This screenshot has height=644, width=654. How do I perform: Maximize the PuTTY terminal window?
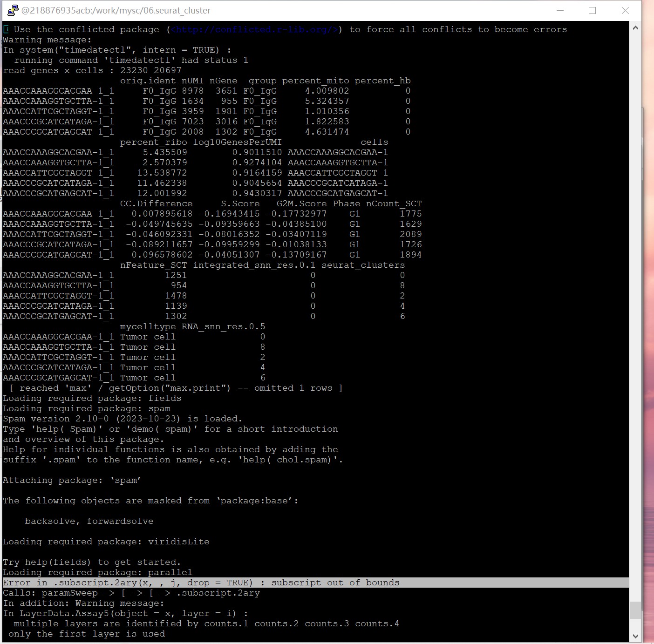[x=593, y=10]
